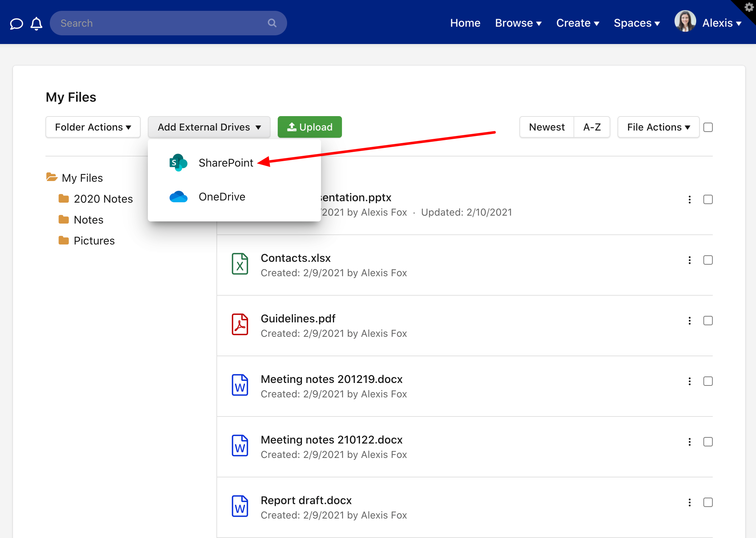
Task: Select the My Files root folder
Action: [82, 178]
